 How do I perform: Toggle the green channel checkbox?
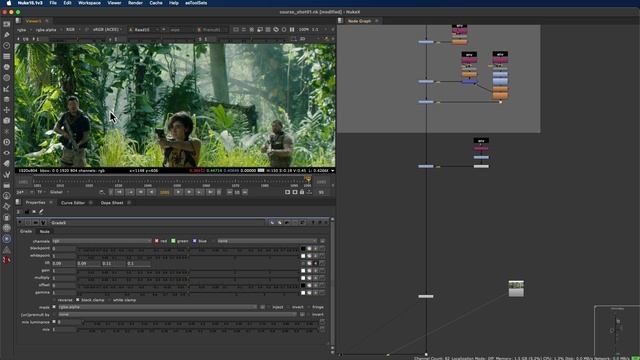tap(173, 241)
